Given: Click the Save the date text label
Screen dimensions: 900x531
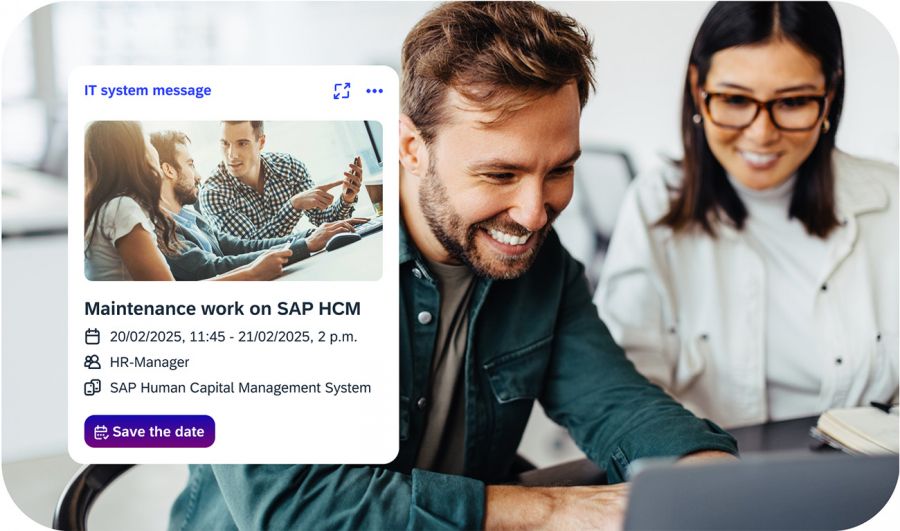Looking at the screenshot, I should [x=158, y=432].
